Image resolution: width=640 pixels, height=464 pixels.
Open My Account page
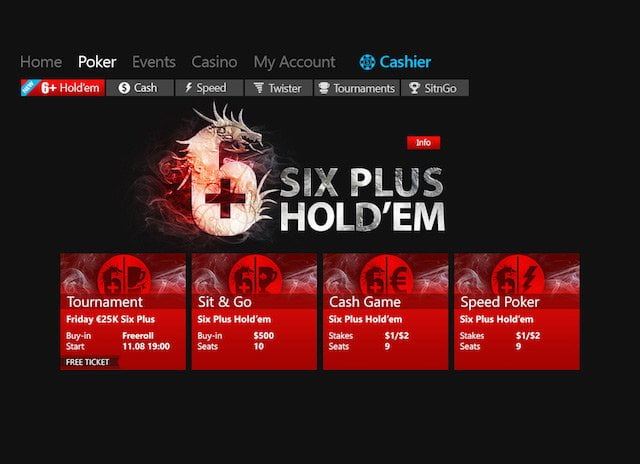point(294,62)
